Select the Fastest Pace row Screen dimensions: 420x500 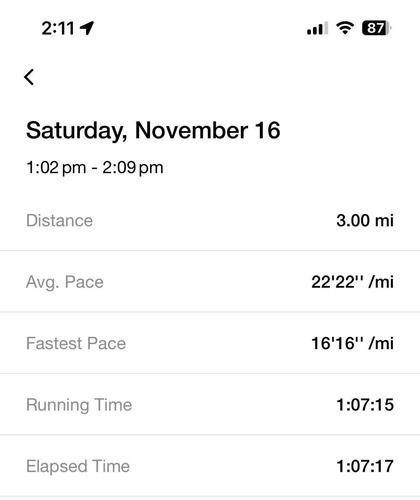pyautogui.click(x=210, y=343)
